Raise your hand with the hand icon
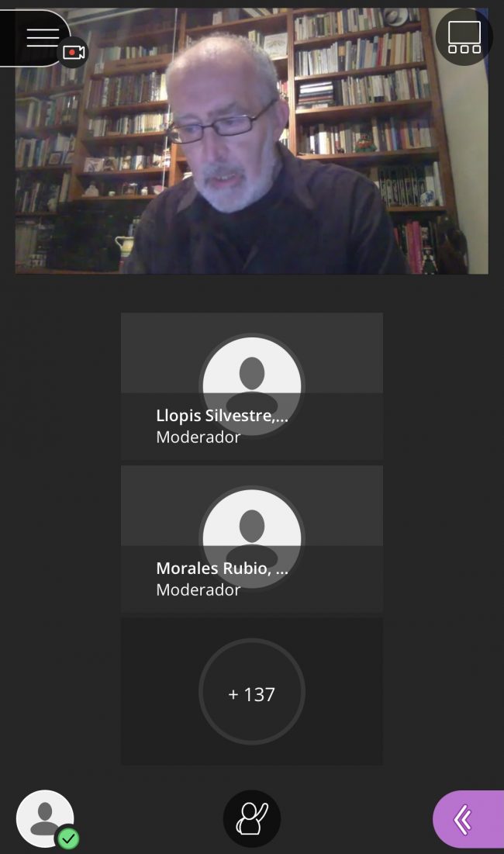The width and height of the screenshot is (504, 854). [x=252, y=818]
